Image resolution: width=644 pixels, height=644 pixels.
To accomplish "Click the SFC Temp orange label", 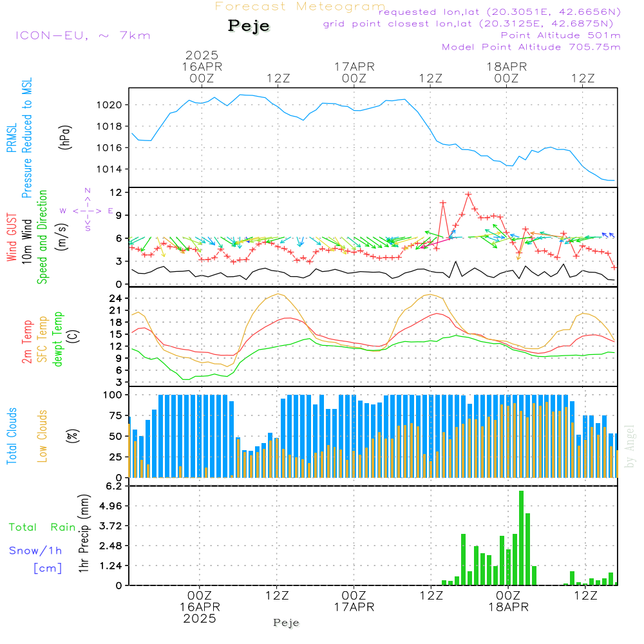I will [42, 339].
